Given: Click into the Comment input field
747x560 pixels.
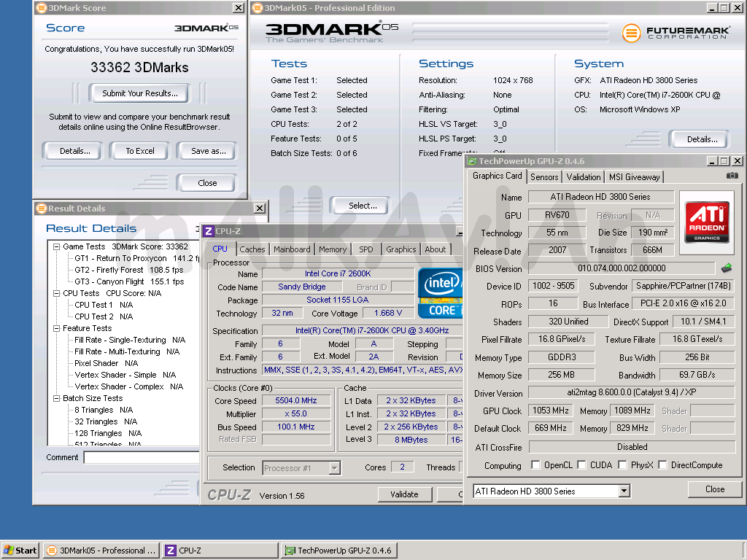Looking at the screenshot, I should [141, 458].
